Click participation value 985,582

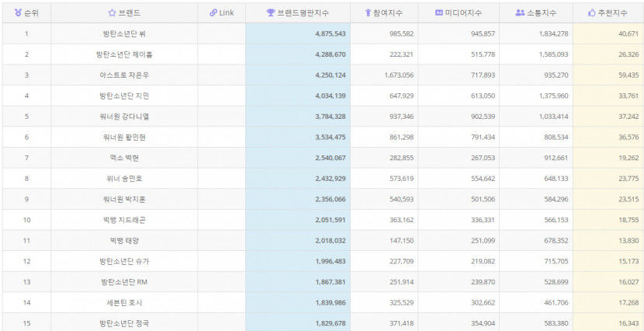[x=402, y=33]
